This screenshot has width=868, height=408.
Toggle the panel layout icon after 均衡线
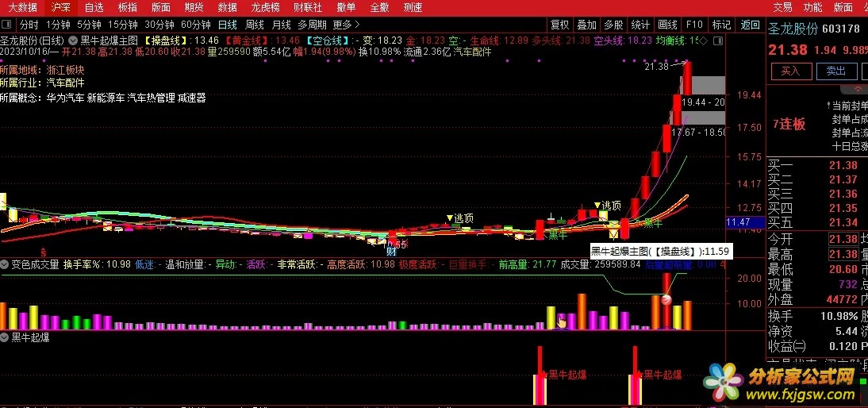(x=717, y=40)
